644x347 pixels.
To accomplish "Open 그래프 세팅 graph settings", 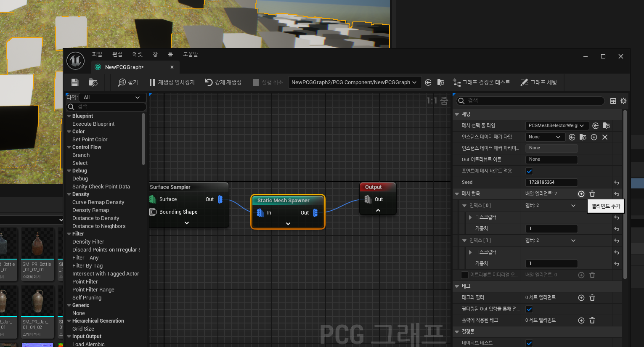I will (x=539, y=82).
